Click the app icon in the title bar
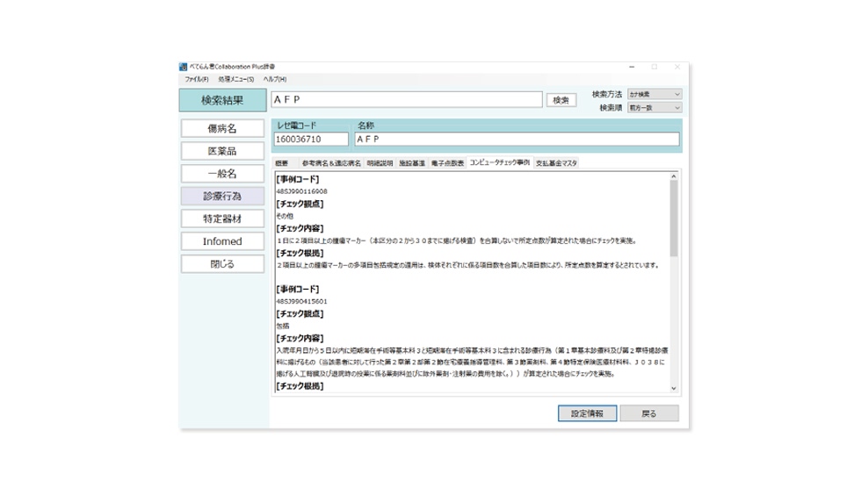Viewport: 868px width, 488px height. [x=183, y=68]
